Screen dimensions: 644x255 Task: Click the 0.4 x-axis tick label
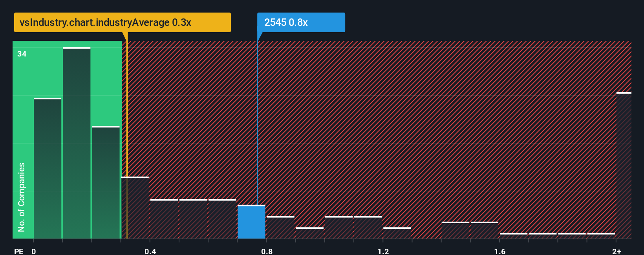pos(150,251)
